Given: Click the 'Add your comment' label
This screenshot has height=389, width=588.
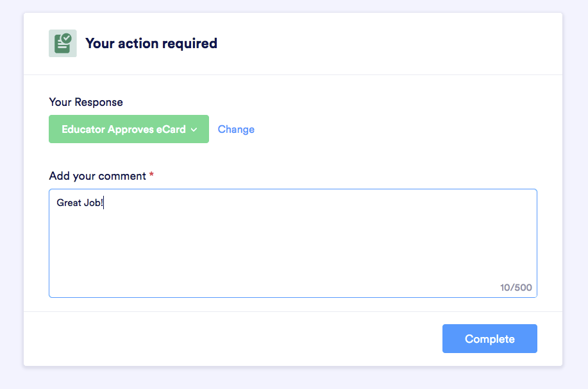Looking at the screenshot, I should (x=97, y=176).
